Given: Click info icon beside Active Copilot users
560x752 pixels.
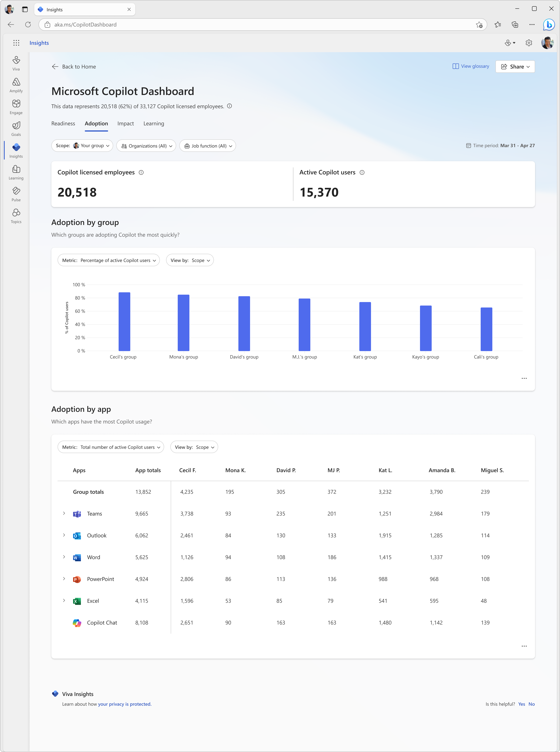Looking at the screenshot, I should [362, 172].
